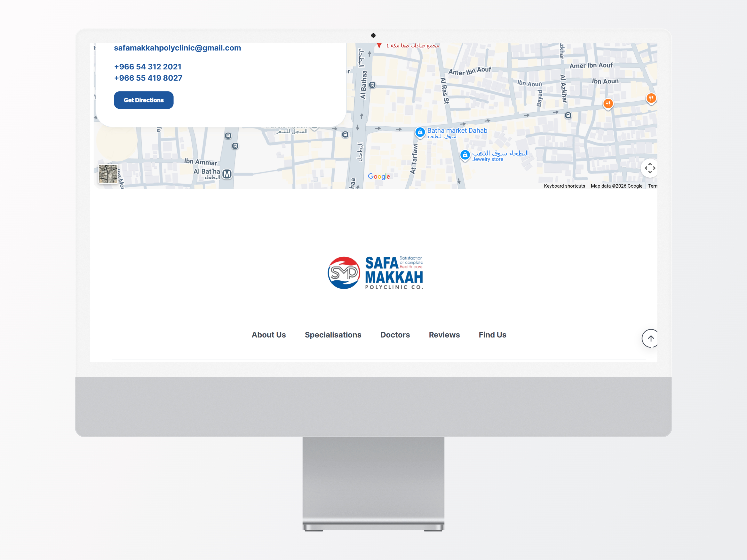Click the restaurant pin at map's edge

point(651,98)
